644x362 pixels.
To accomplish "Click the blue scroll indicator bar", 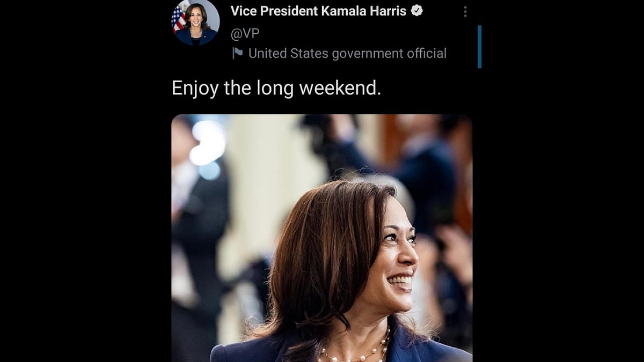I will coord(479,47).
